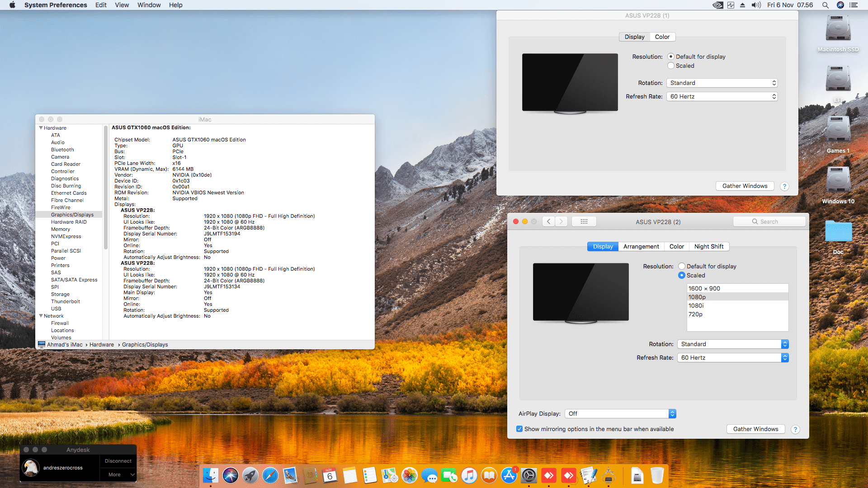Viewport: 868px width, 488px height.
Task: Uncheck Show mirroring options in menu bar
Action: coord(519,429)
